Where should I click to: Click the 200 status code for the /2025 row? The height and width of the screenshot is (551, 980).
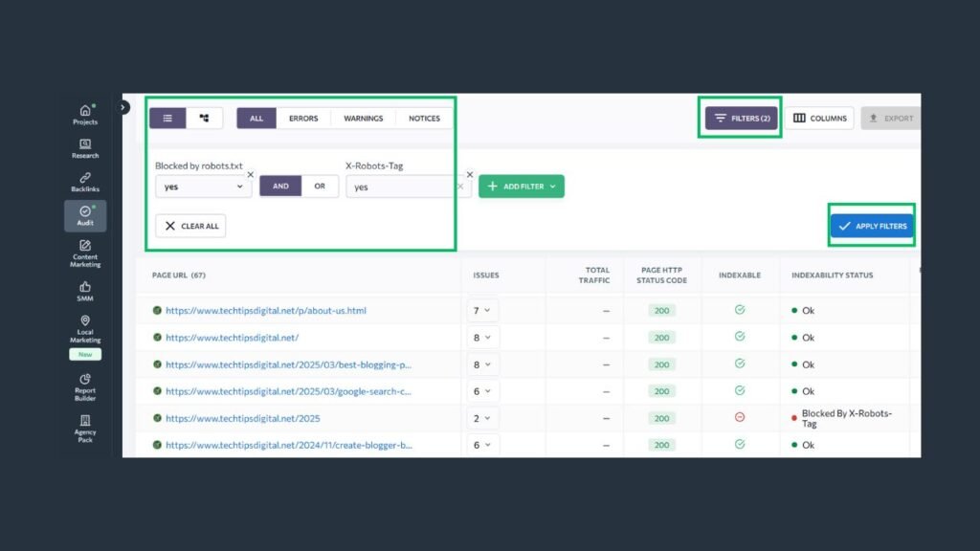pos(662,419)
